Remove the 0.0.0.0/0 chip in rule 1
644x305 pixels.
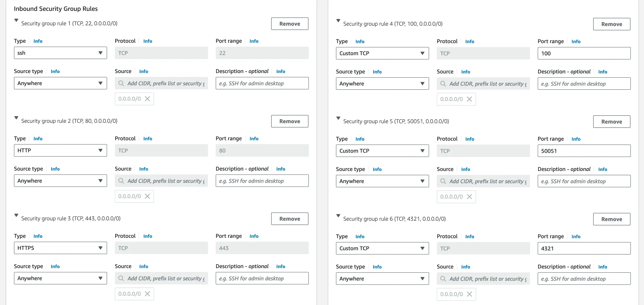coord(147,99)
